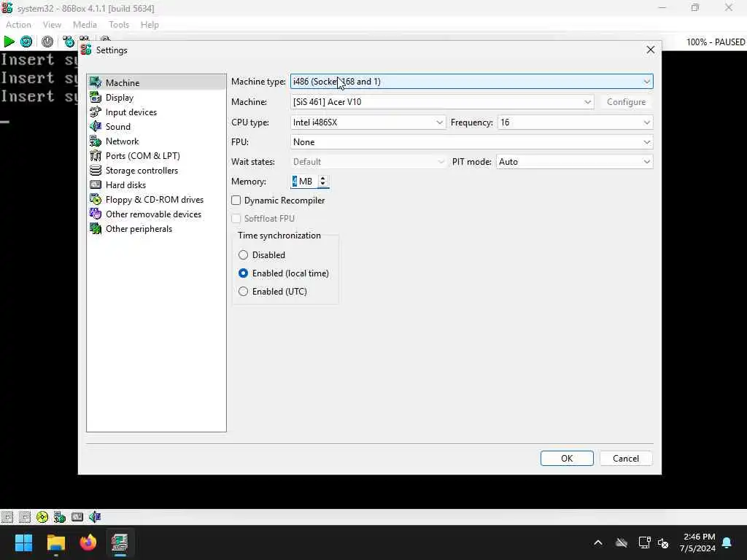The image size is (747, 560).
Task: Open Machine type dropdown
Action: [x=472, y=82]
